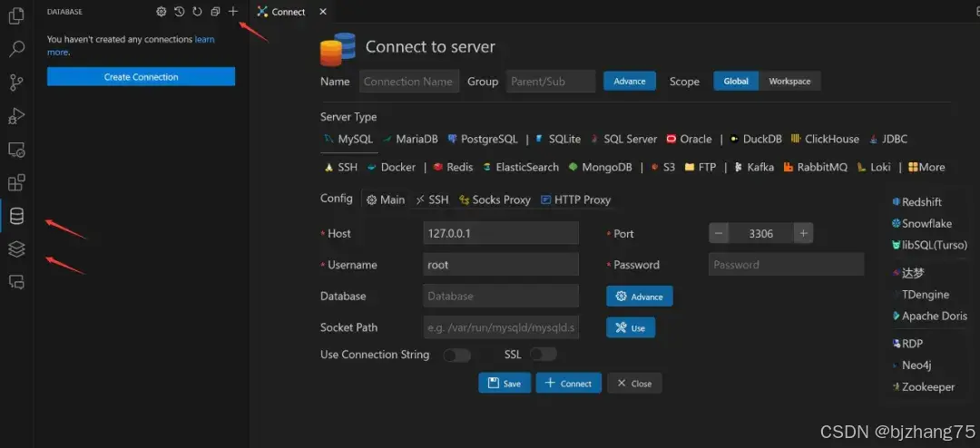Refresh the Database connections list
The height and width of the screenshot is (448, 980).
(197, 11)
